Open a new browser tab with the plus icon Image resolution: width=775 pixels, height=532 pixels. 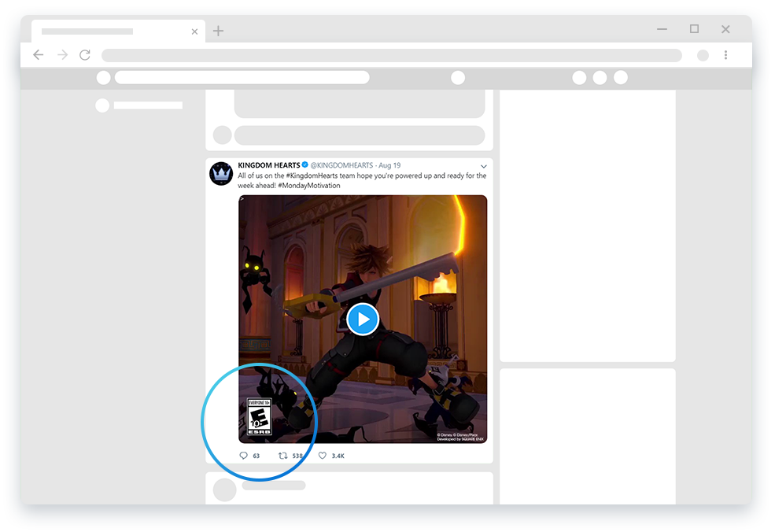pyautogui.click(x=219, y=31)
